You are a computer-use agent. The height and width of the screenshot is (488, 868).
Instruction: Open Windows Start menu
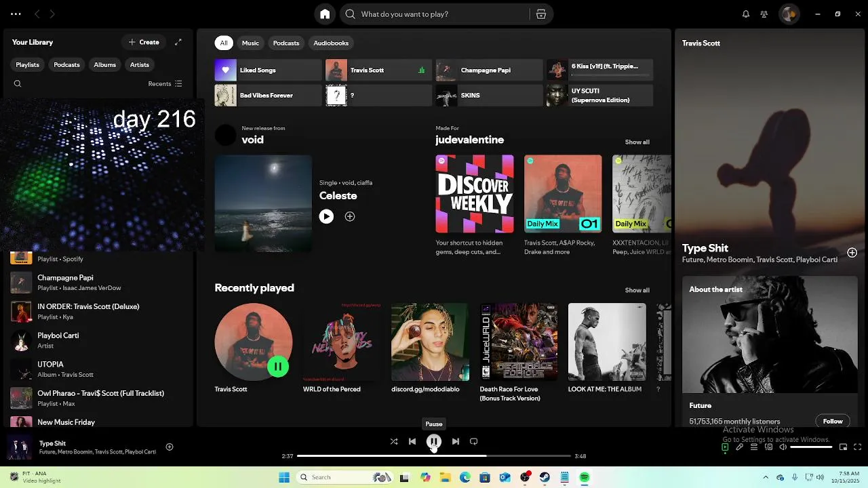[284, 477]
